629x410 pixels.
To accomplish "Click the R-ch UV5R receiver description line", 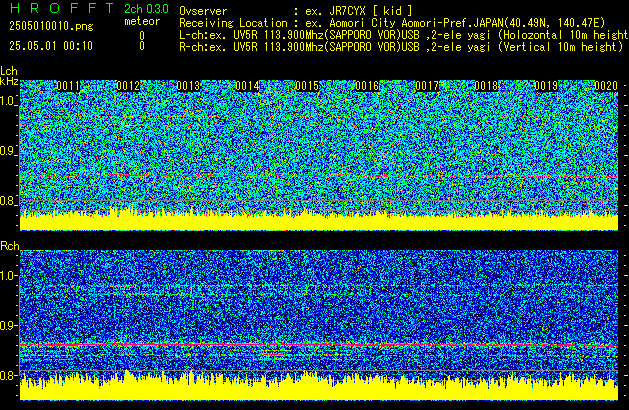I will tap(401, 47).
